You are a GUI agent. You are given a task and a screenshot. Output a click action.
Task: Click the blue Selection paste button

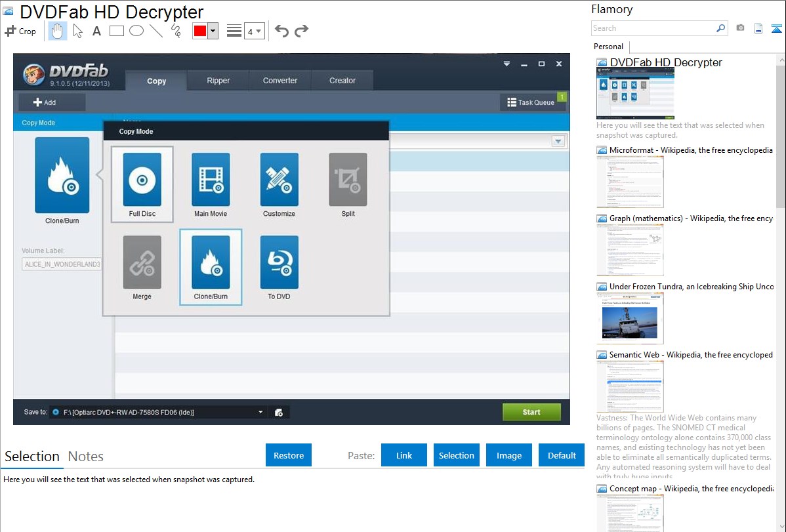click(x=456, y=455)
